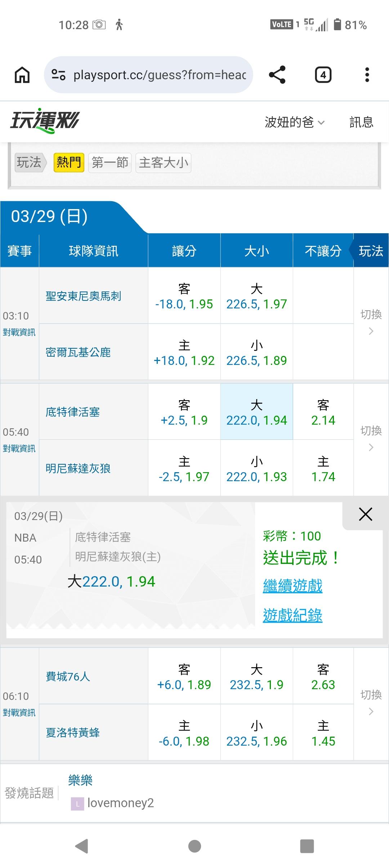Click the 繼續遊戲 link
Image resolution: width=389 pixels, height=868 pixels.
pos(292,586)
